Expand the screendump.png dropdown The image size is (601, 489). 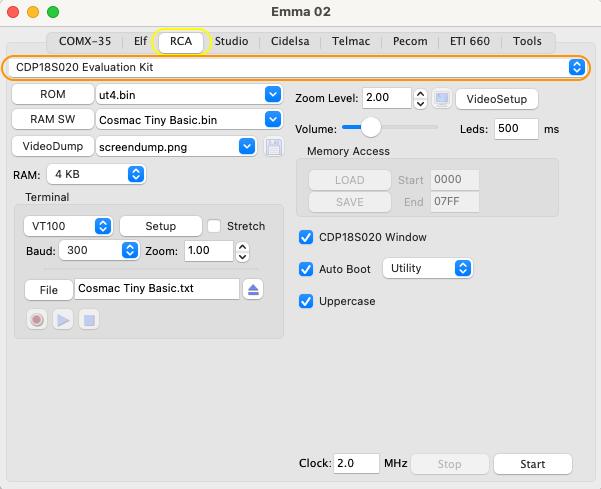(247, 146)
